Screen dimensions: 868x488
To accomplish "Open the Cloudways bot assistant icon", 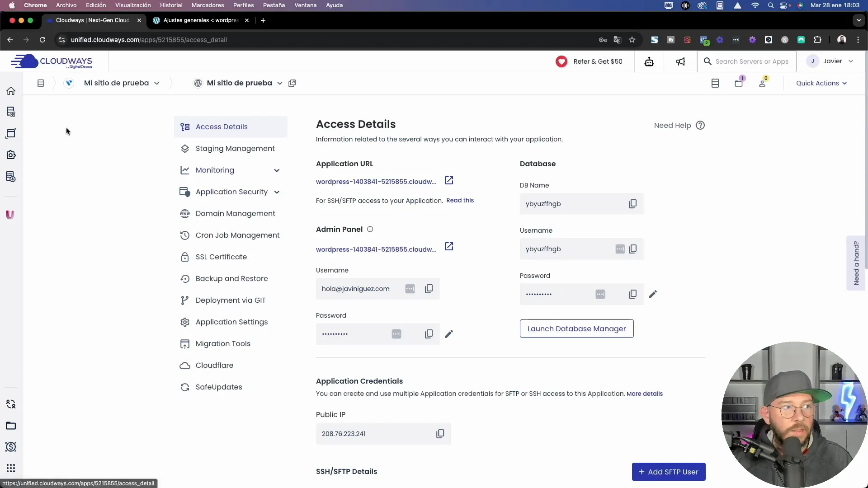I will point(649,61).
